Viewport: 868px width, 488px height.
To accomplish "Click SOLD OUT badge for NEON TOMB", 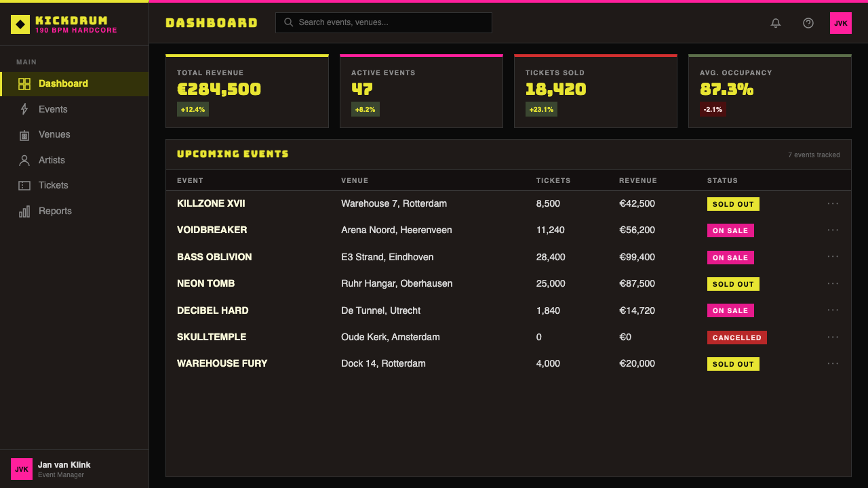I will pyautogui.click(x=733, y=284).
